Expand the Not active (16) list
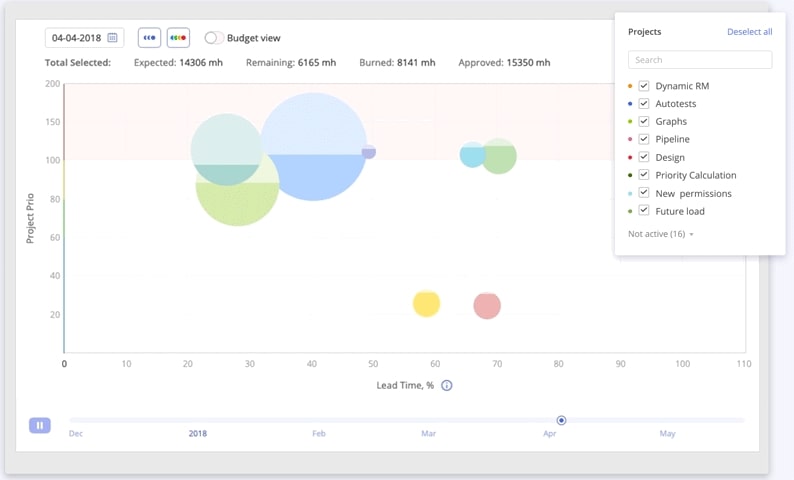The width and height of the screenshot is (794, 480). click(661, 234)
